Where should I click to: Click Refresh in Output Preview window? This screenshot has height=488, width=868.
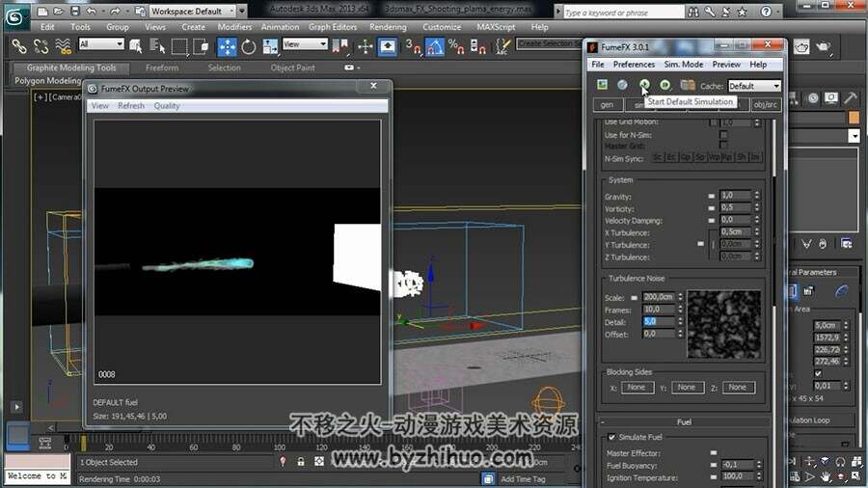[x=130, y=106]
